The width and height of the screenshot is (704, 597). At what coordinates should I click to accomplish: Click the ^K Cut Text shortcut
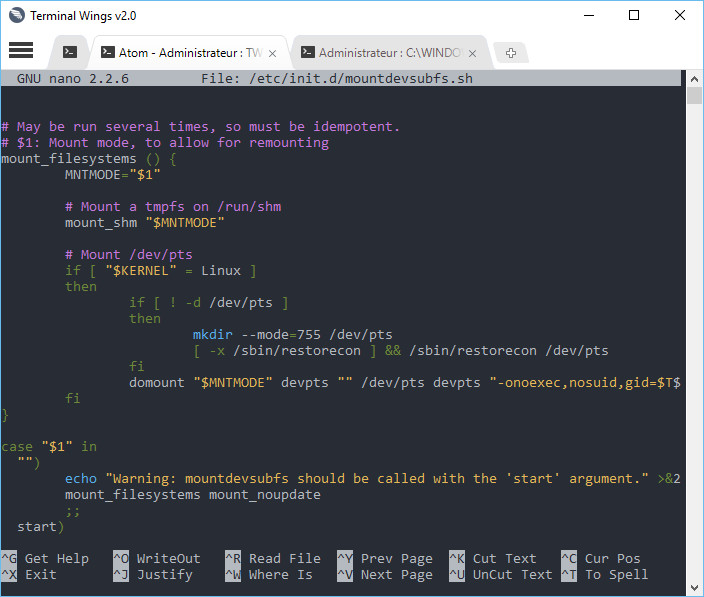493,558
